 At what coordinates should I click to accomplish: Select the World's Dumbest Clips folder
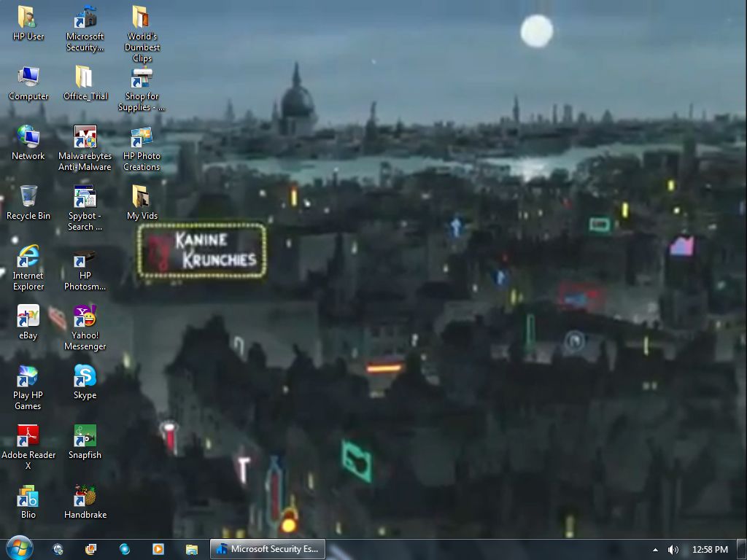[x=142, y=34]
